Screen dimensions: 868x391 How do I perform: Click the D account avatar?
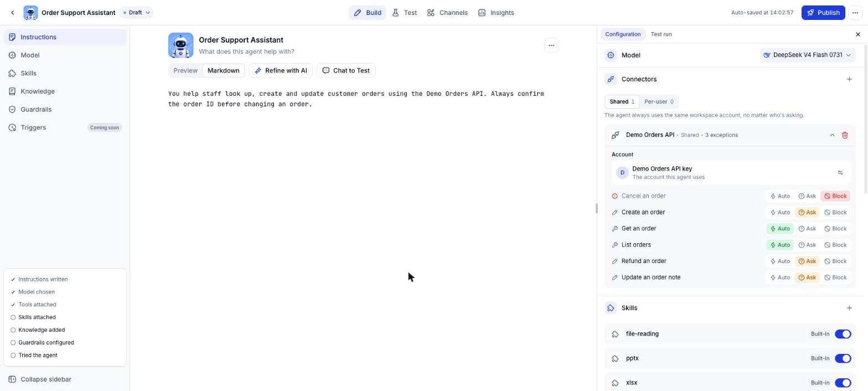point(622,173)
